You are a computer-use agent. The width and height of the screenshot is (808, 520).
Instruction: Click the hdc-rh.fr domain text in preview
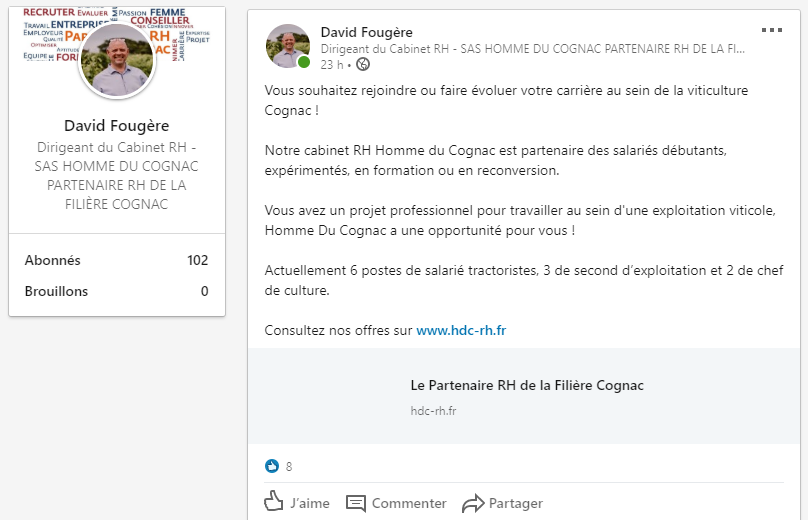point(433,411)
